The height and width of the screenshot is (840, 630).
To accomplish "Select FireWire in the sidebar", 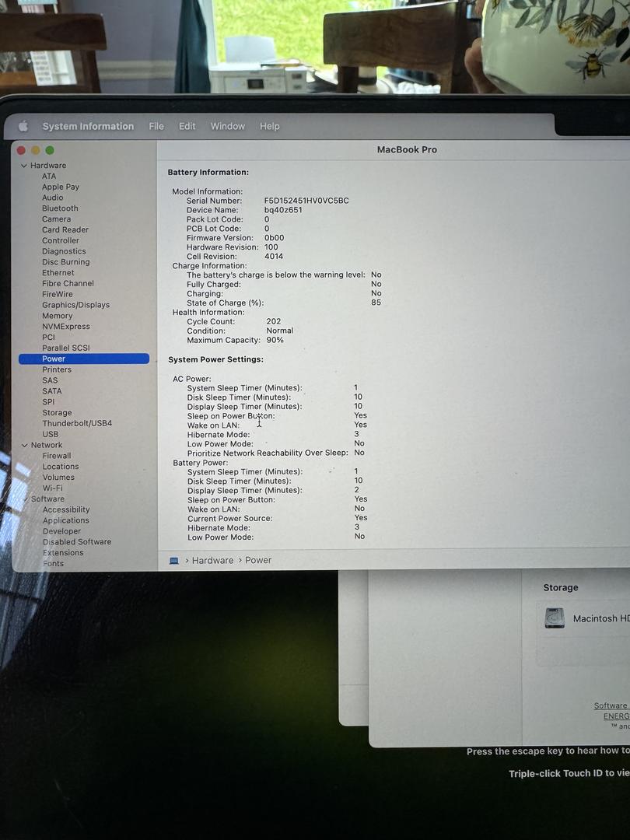I will 58,294.
